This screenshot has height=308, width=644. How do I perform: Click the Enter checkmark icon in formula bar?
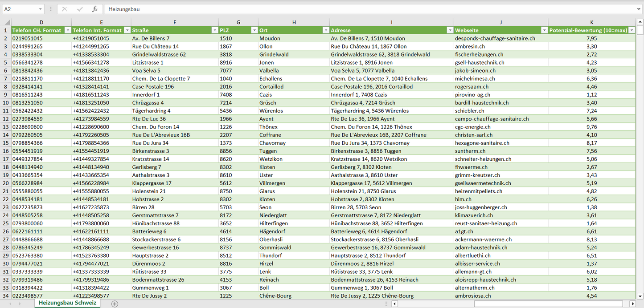point(80,9)
